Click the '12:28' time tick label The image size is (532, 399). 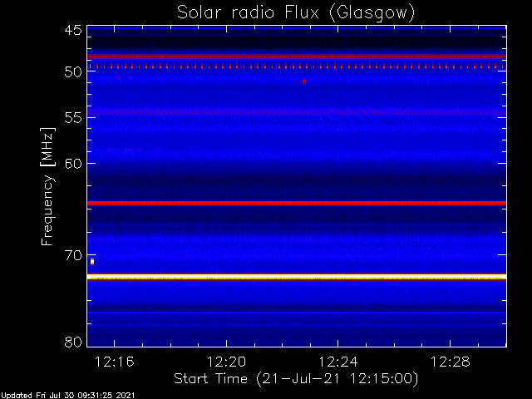pyautogui.click(x=450, y=362)
